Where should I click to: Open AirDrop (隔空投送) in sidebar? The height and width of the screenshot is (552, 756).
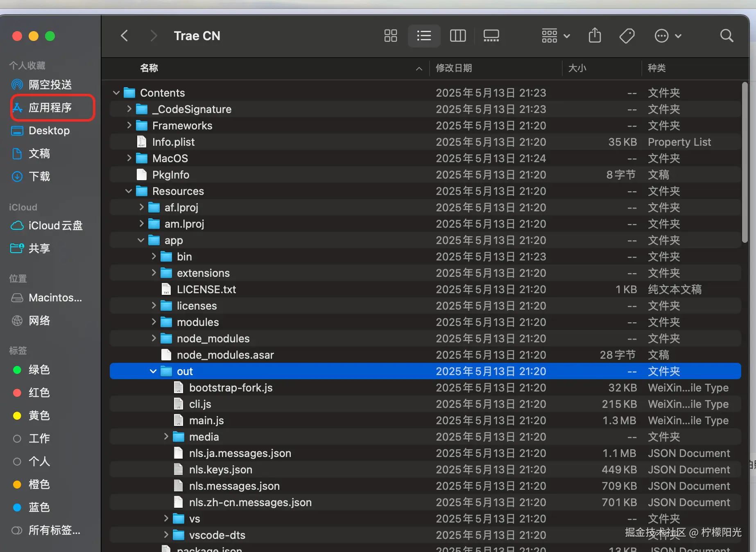(x=51, y=85)
